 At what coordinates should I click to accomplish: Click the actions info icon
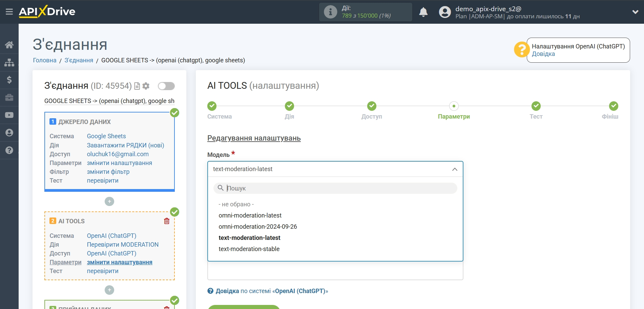[330, 12]
